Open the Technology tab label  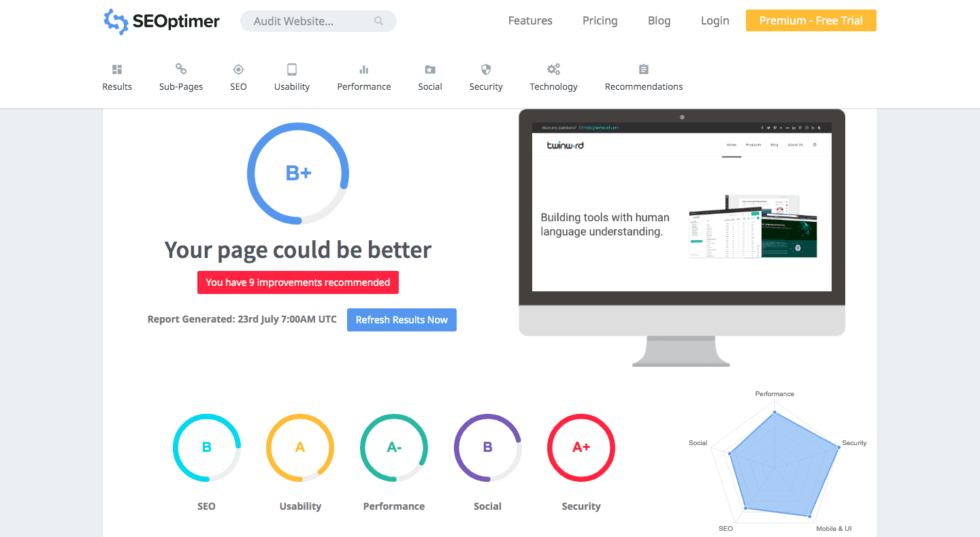point(554,86)
